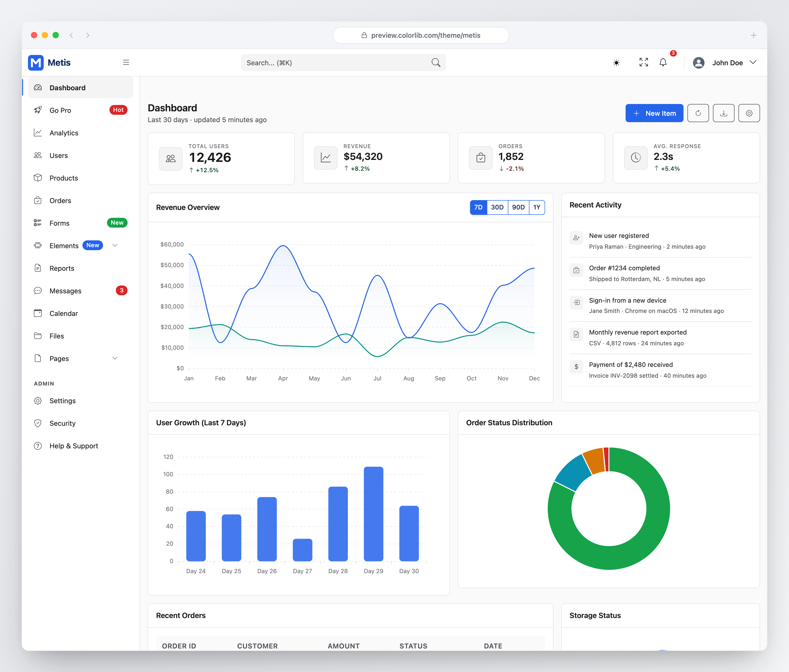Open the John Doe user dropdown
The image size is (789, 672).
(724, 63)
